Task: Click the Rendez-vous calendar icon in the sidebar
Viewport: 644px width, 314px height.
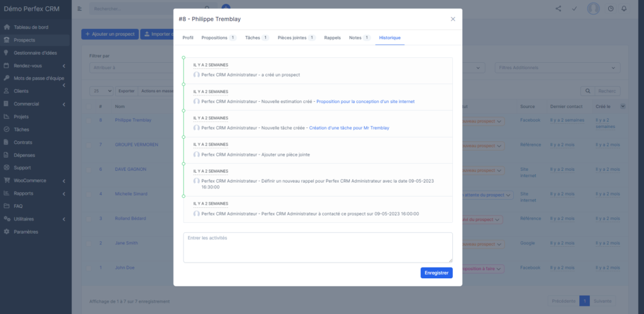Action: 6,65
